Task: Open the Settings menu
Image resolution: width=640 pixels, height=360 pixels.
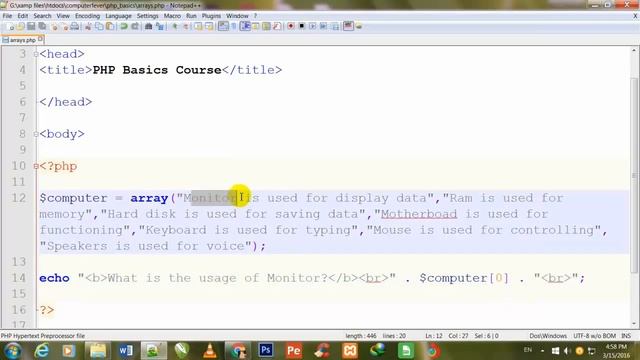Action: (x=147, y=16)
